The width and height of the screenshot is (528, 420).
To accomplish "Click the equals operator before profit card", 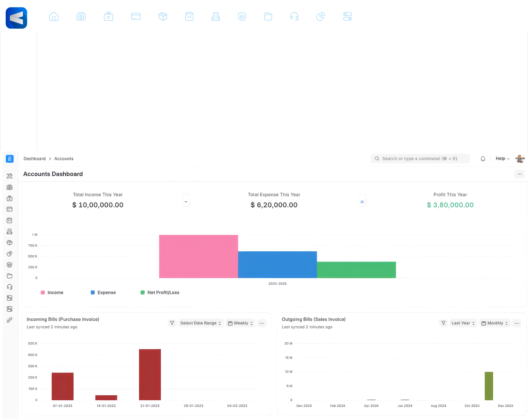I will (x=362, y=200).
